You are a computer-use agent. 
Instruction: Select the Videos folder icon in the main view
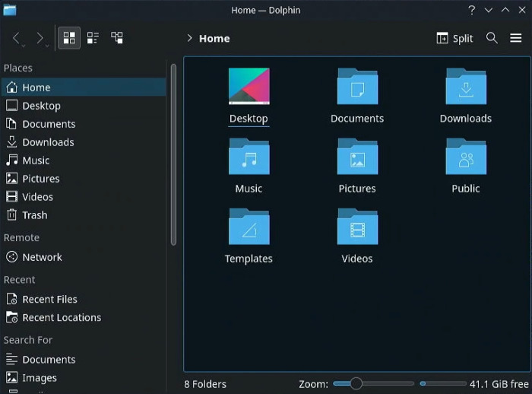357,227
